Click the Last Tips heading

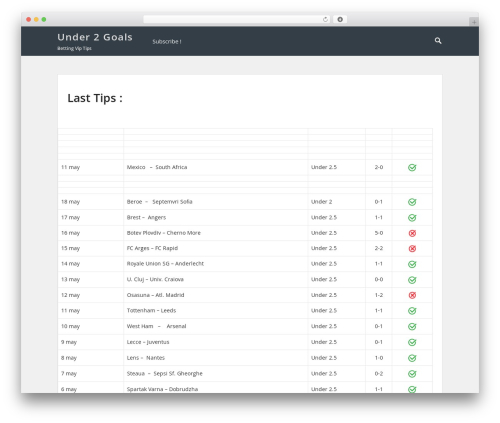tap(95, 98)
